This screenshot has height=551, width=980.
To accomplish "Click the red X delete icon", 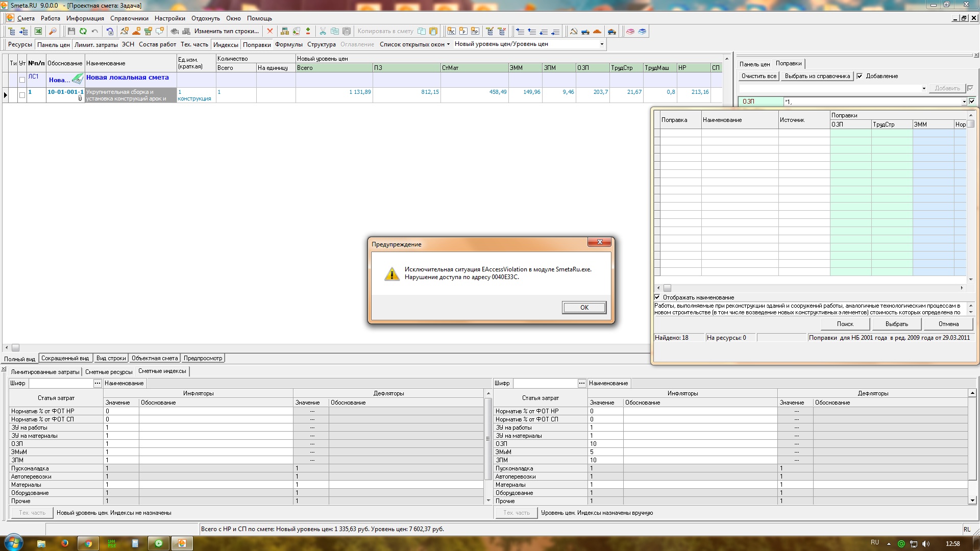I will pyautogui.click(x=270, y=31).
